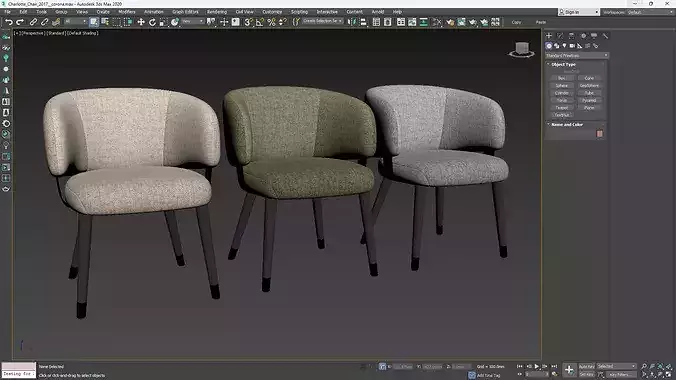Open the selection filter All dropdown
Screen dimensions: 676x380
pyautogui.click(x=75, y=21)
